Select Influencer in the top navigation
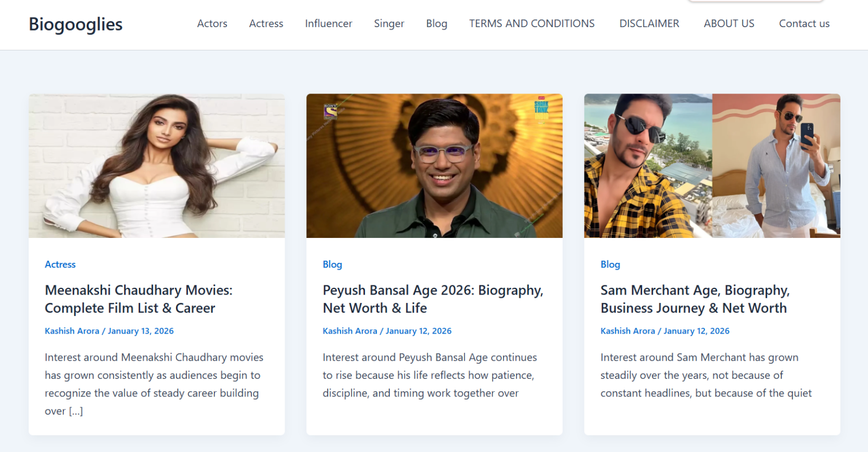This screenshot has height=452, width=868. [x=328, y=23]
